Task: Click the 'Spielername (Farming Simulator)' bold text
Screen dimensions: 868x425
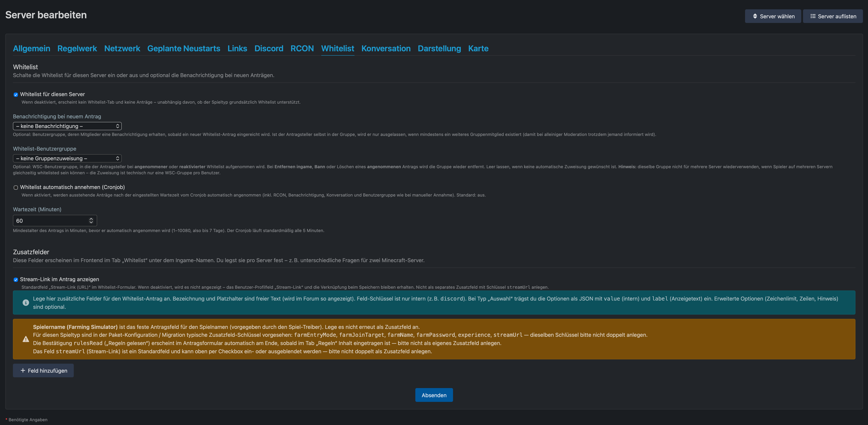Action: click(75, 327)
